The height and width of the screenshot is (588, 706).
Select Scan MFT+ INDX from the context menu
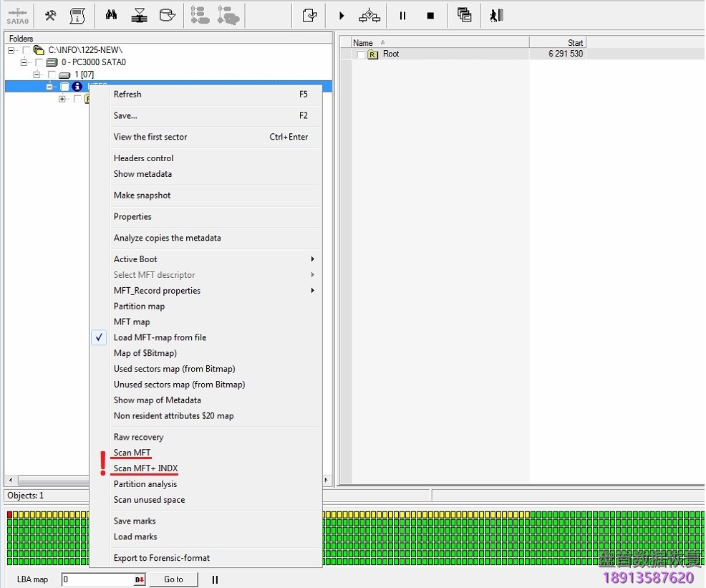click(x=145, y=468)
